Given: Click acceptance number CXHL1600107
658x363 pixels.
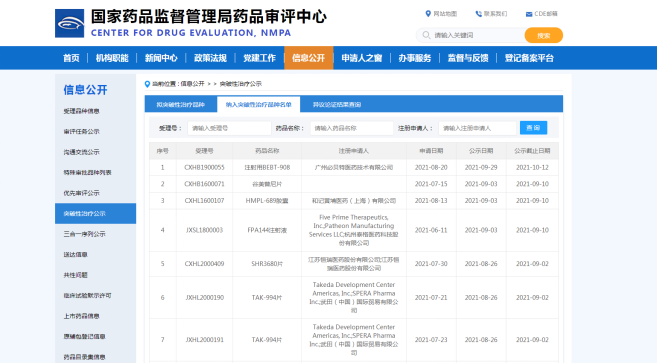Looking at the screenshot, I should pos(204,201).
